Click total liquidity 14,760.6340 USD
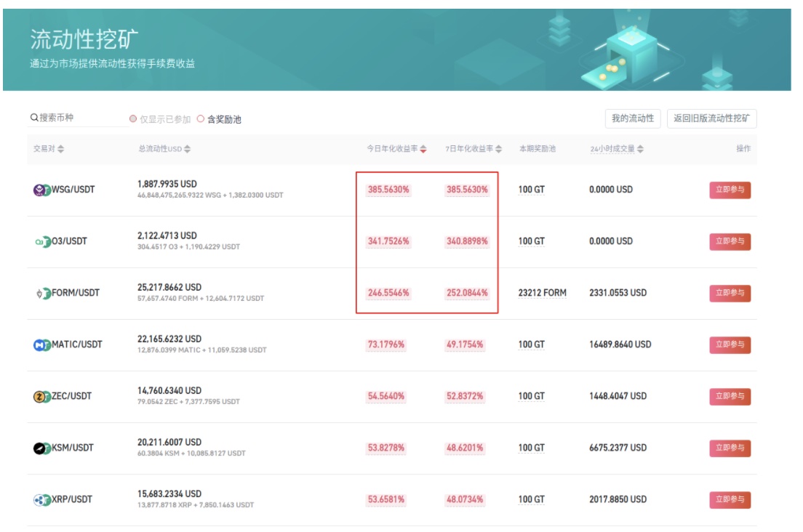The height and width of the screenshot is (532, 803). (x=169, y=391)
